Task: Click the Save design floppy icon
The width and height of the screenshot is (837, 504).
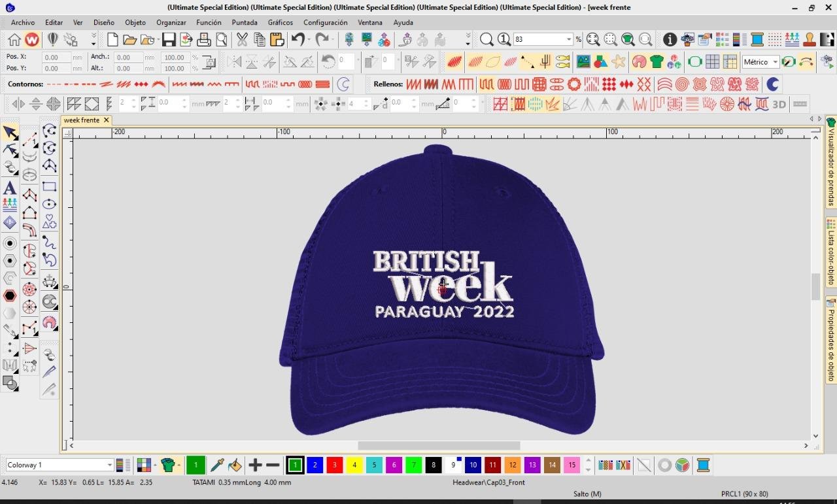Action: (169, 40)
